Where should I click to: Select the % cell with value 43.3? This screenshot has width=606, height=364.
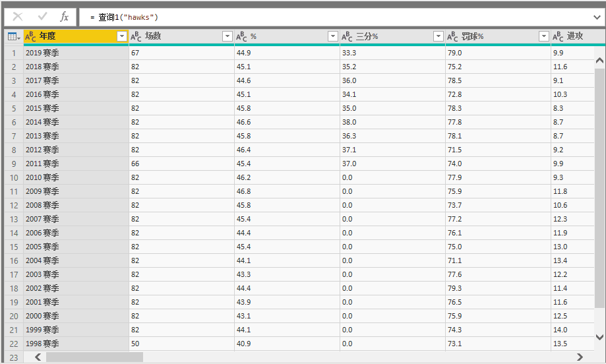287,275
